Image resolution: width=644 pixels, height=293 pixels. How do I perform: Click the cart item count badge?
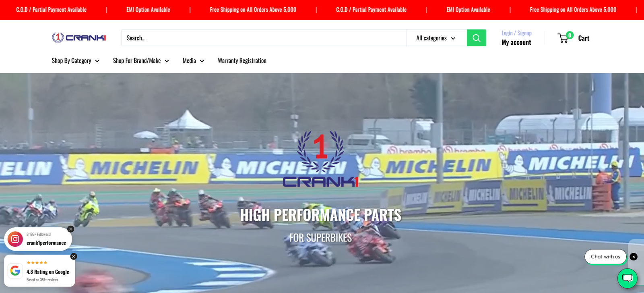570,35
